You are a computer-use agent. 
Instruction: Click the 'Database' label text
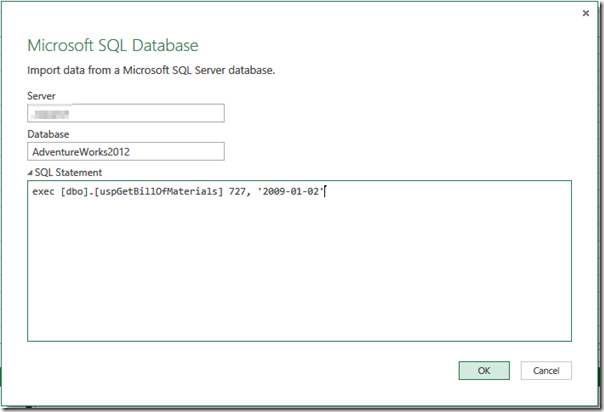[48, 134]
